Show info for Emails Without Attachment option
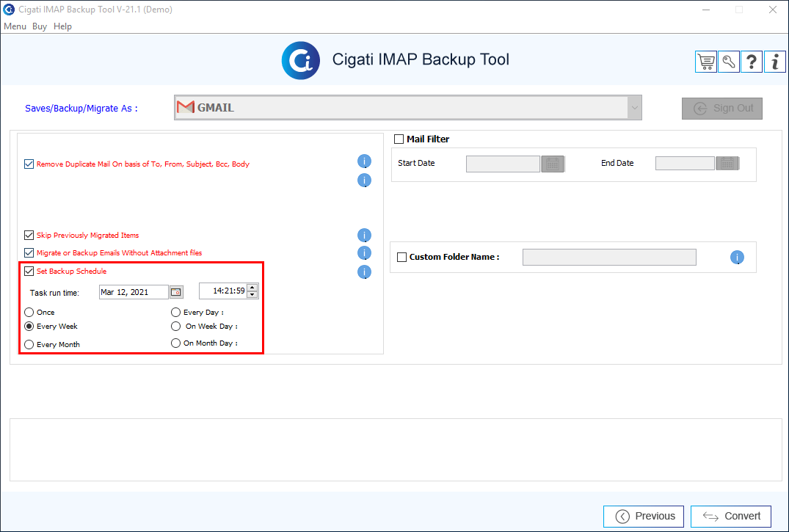The width and height of the screenshot is (789, 532). pyautogui.click(x=364, y=252)
